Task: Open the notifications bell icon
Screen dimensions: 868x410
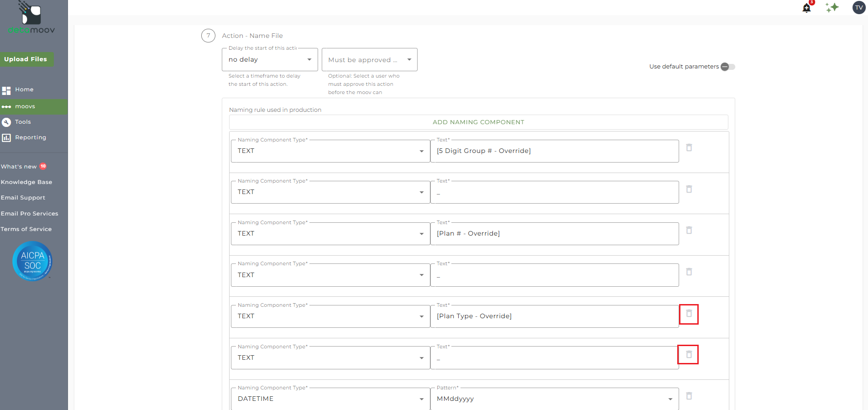Action: 806,8
